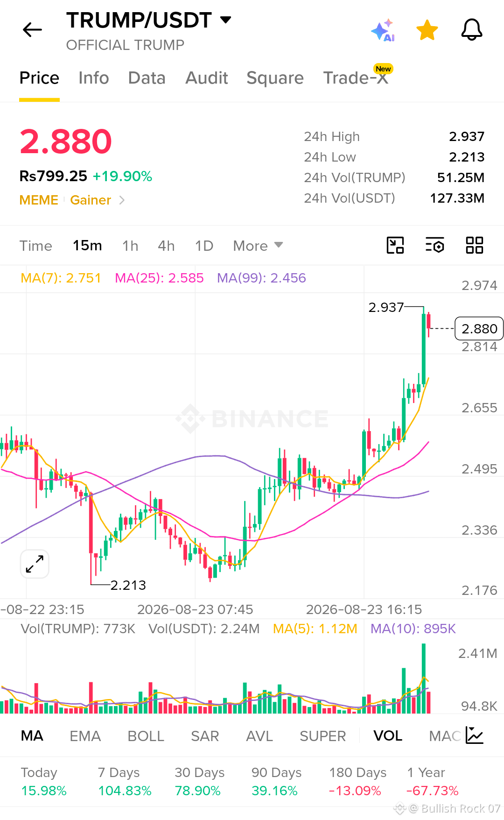Expand the TRUMP/USDT pair selector arrow

click(225, 20)
